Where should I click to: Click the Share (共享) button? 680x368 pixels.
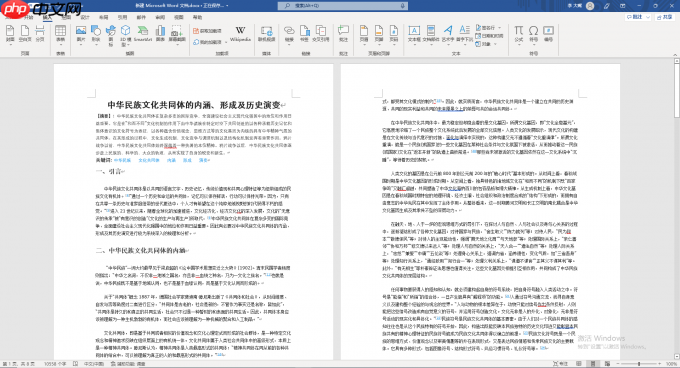[x=665, y=17]
